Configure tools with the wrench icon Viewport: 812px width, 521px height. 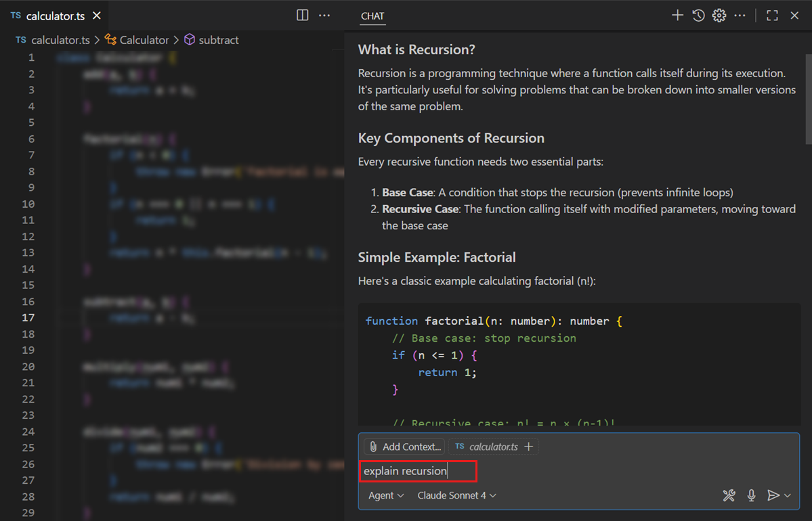pos(729,495)
